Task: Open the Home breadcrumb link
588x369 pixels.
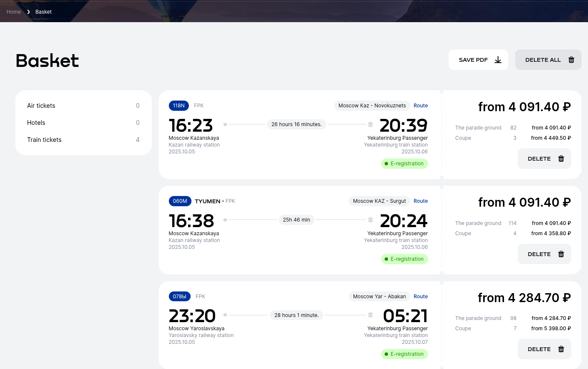Action: [x=14, y=12]
